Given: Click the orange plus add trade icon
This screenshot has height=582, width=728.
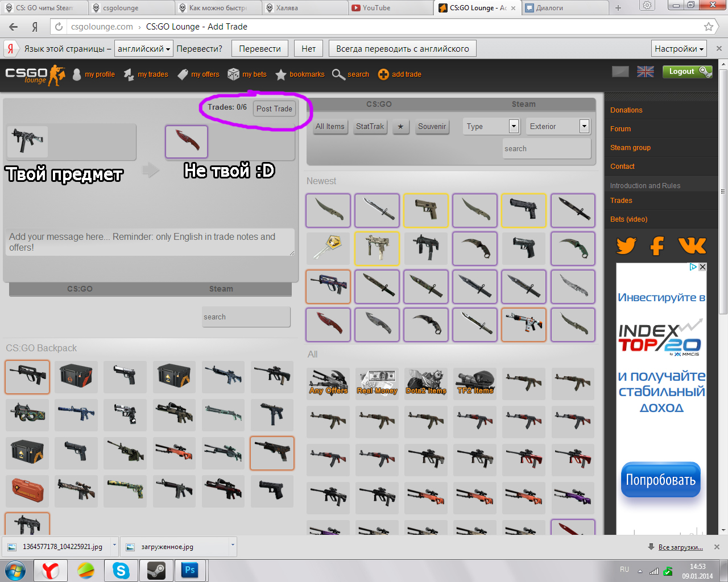Looking at the screenshot, I should 383,74.
